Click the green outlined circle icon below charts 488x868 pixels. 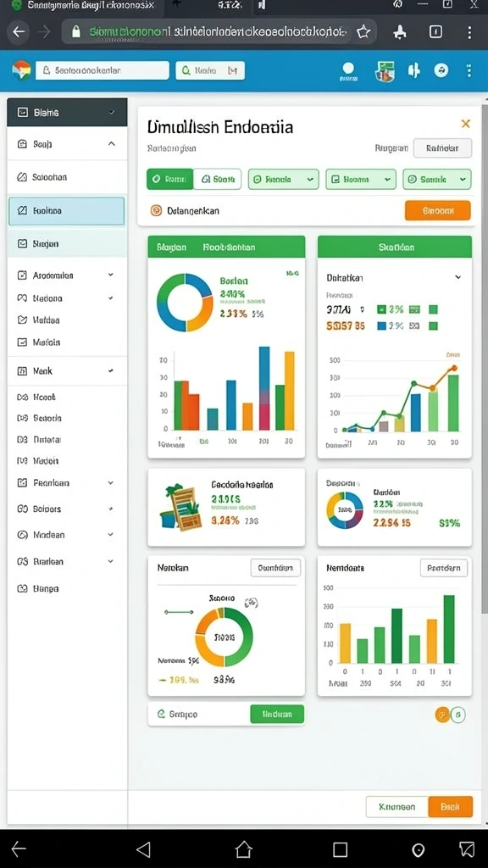tap(458, 715)
